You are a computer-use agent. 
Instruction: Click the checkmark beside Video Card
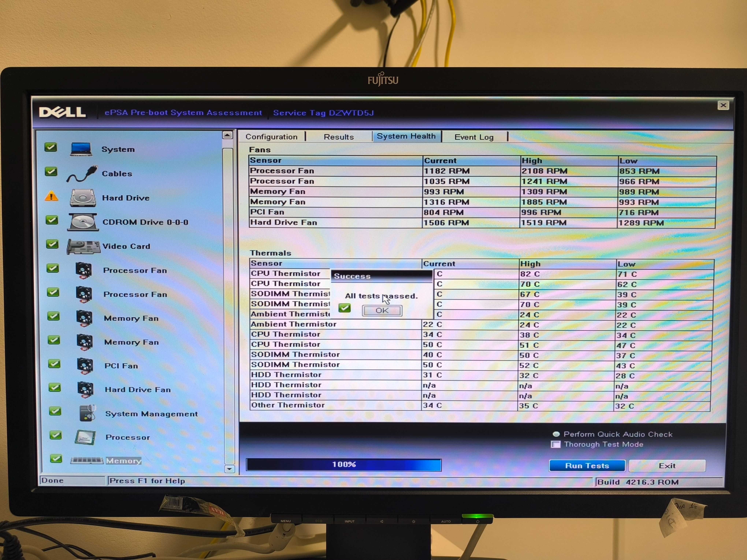[x=52, y=244]
